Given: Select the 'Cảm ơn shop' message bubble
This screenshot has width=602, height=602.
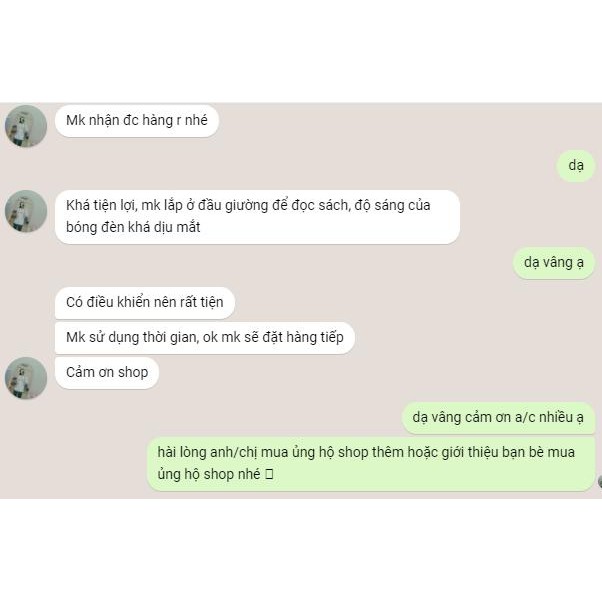Looking at the screenshot, I should coord(107,373).
